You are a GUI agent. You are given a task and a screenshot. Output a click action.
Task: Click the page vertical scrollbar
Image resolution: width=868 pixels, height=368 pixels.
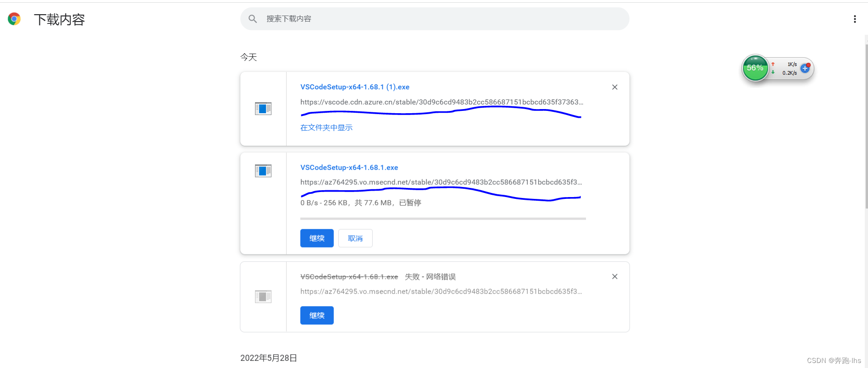click(x=866, y=126)
